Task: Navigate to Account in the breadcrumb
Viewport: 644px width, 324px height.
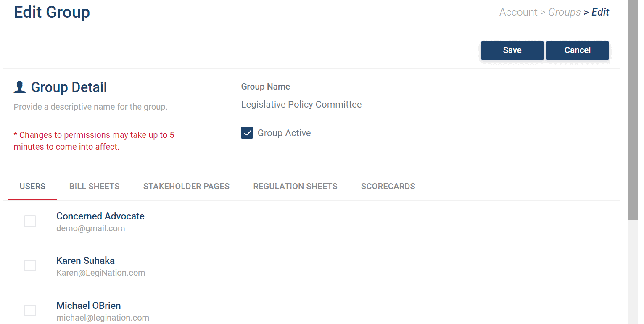Action: pyautogui.click(x=518, y=12)
